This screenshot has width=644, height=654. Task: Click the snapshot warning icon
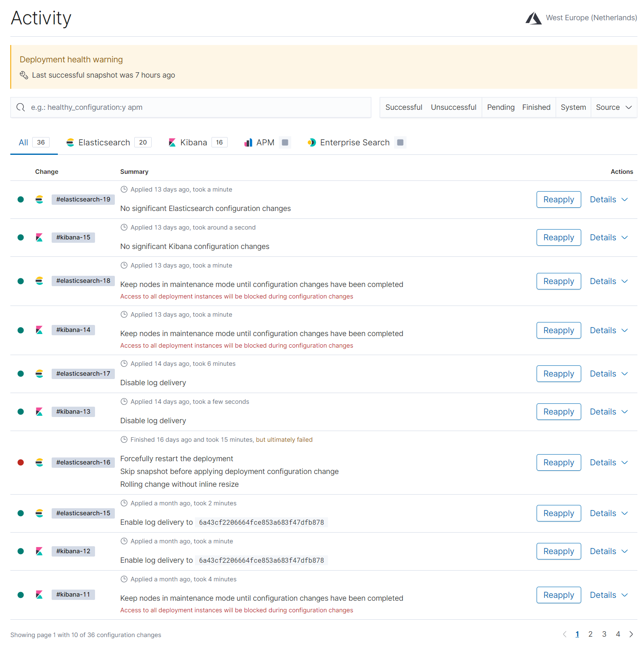(24, 75)
